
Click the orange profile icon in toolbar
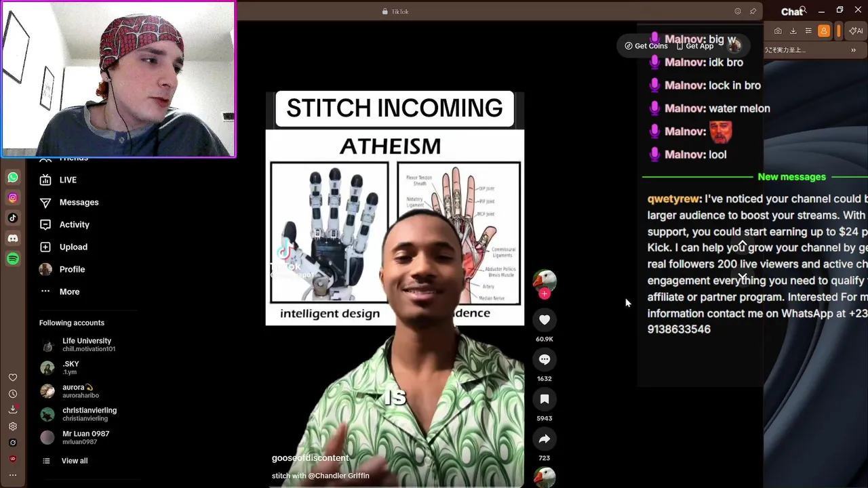click(x=824, y=31)
